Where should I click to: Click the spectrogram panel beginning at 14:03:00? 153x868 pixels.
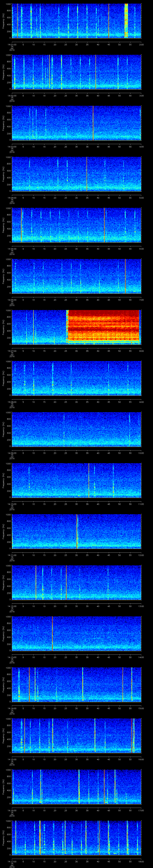77,123
